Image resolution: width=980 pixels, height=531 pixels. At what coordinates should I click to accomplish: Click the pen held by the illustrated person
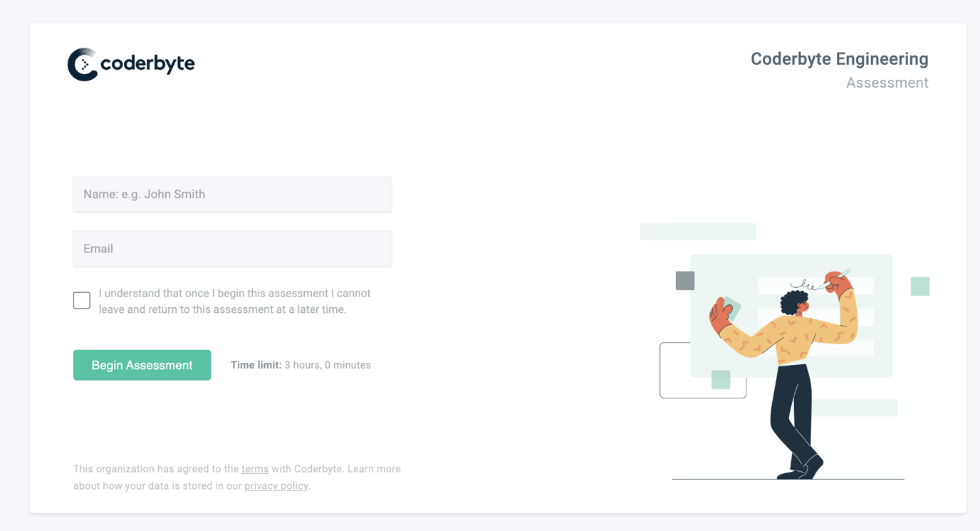842,276
